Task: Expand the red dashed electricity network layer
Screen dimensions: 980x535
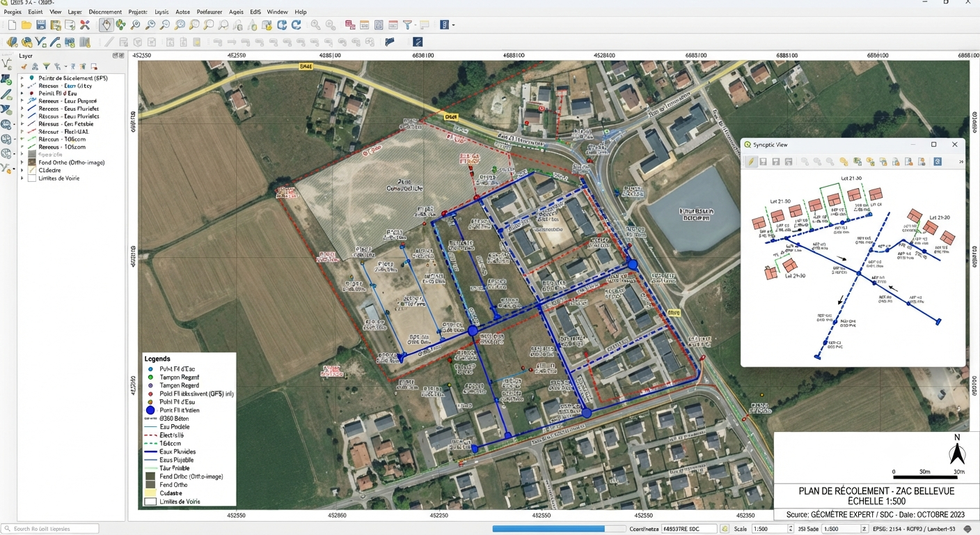Action: (x=22, y=132)
